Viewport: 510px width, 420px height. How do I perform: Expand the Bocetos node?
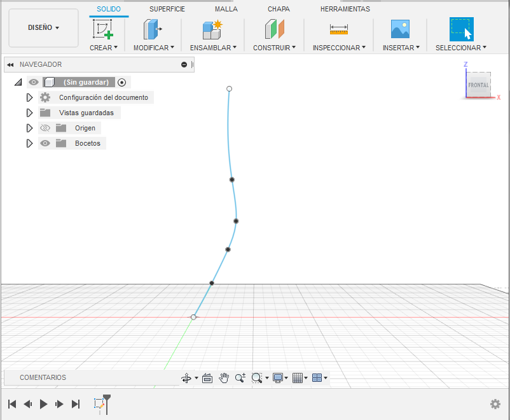coord(29,143)
